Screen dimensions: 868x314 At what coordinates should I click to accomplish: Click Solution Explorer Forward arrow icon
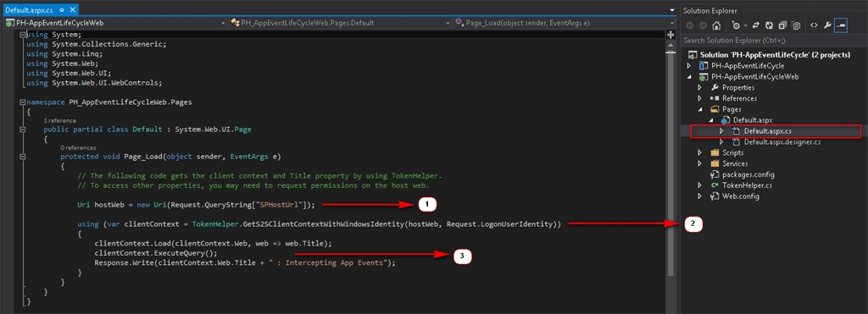click(x=703, y=25)
